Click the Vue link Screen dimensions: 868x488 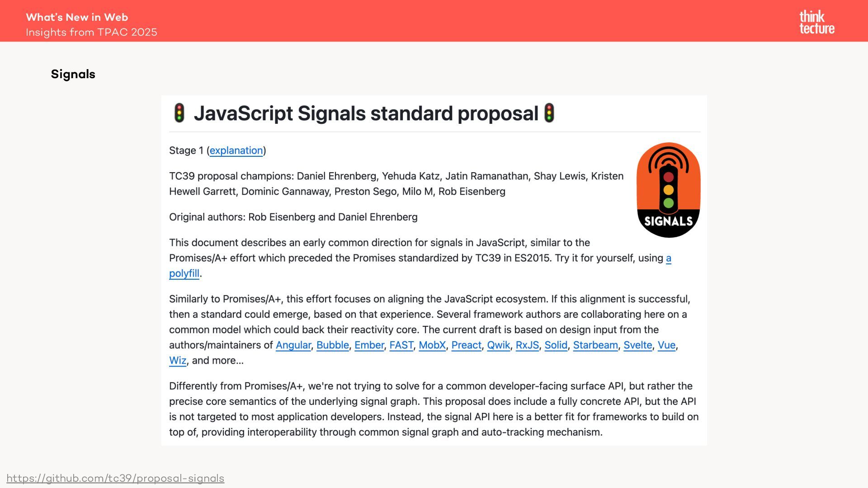click(x=666, y=345)
